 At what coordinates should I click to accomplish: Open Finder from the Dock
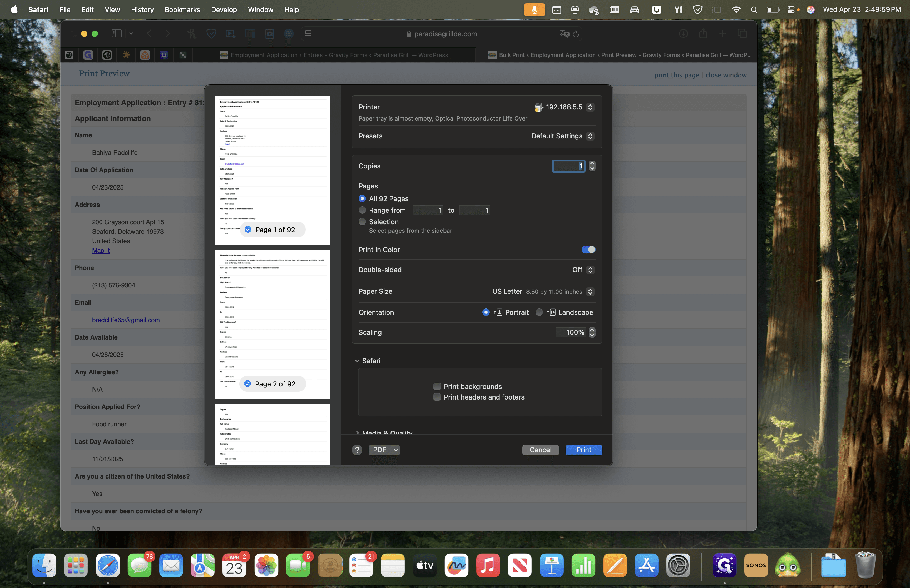click(x=44, y=565)
